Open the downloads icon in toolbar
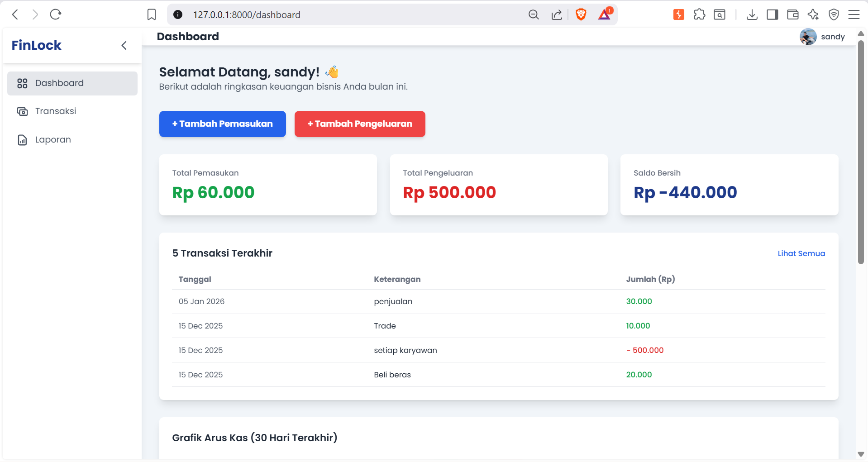 click(x=752, y=14)
